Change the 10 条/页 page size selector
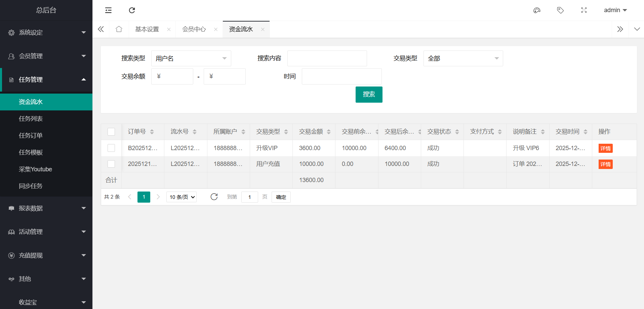Viewport: 644px width, 309px height. point(182,197)
